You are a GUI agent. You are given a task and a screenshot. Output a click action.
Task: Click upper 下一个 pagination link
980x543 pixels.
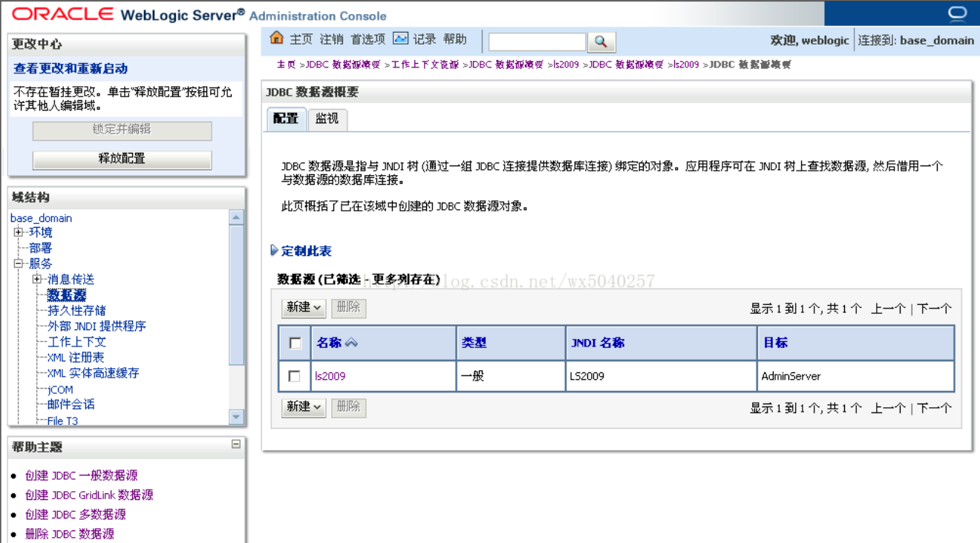(x=934, y=309)
